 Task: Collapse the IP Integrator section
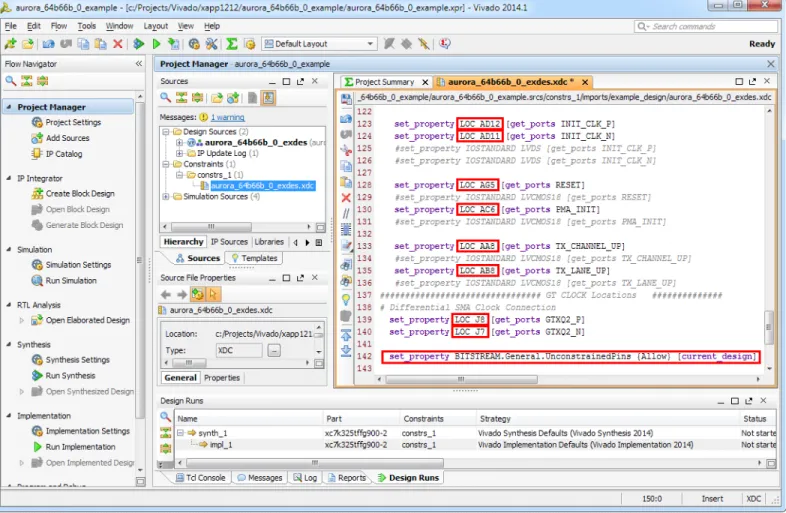9,178
